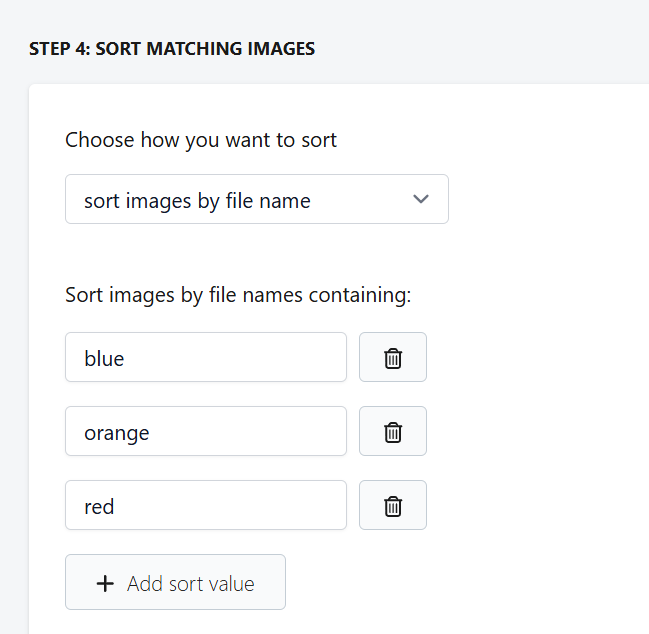Click the word blue inside first field
Viewport: 649px width, 634px height.
coord(104,358)
